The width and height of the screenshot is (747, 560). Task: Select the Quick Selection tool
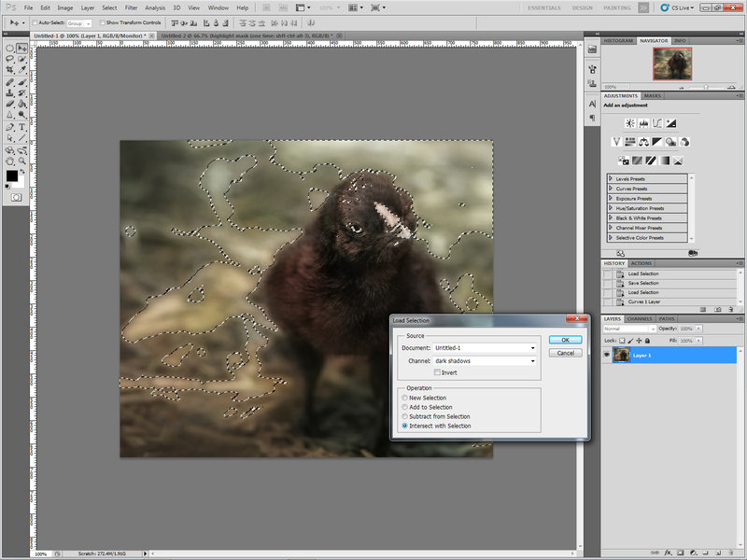tap(21, 59)
